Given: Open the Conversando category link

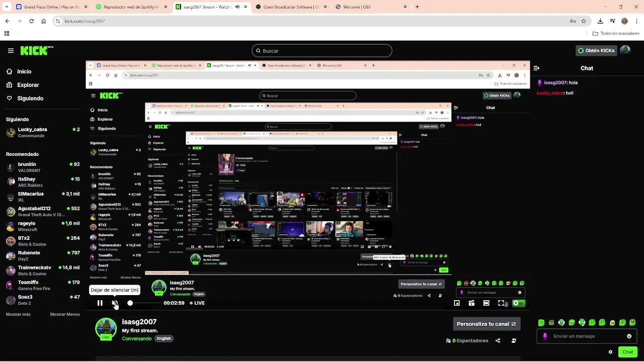Looking at the screenshot, I should 137,339.
